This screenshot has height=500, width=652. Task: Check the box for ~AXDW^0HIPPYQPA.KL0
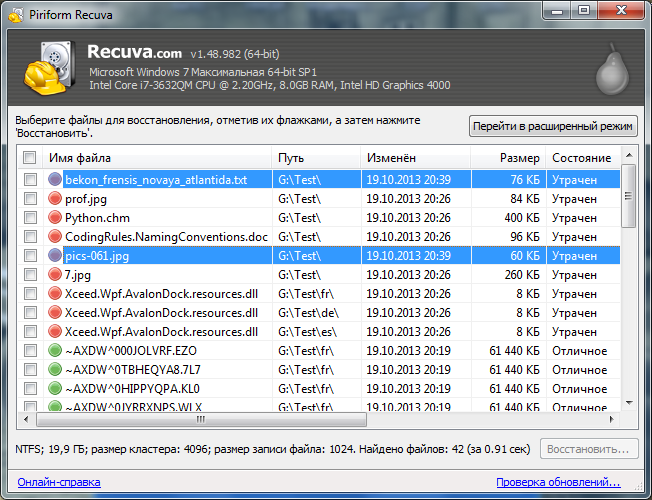(x=30, y=389)
